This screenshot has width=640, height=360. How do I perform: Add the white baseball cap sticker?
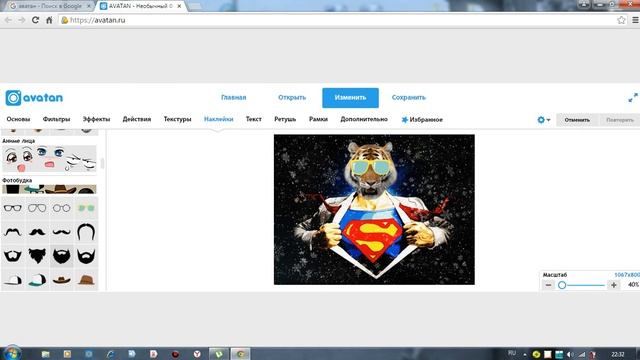[x=13, y=280]
